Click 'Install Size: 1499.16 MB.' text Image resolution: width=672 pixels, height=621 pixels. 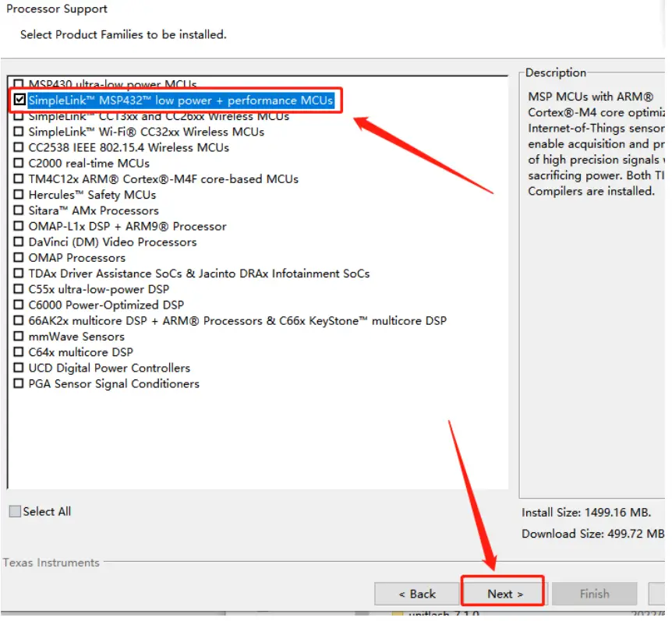pyautogui.click(x=586, y=512)
